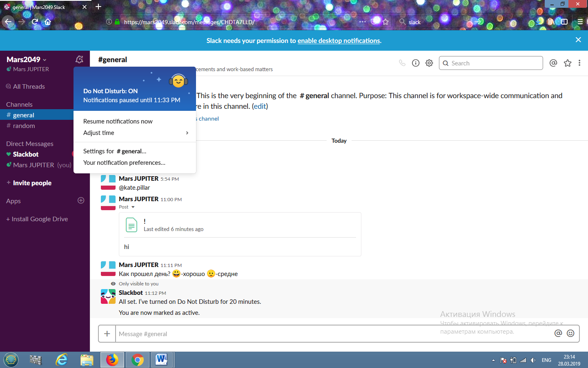Open new browser tab plus button

point(98,7)
